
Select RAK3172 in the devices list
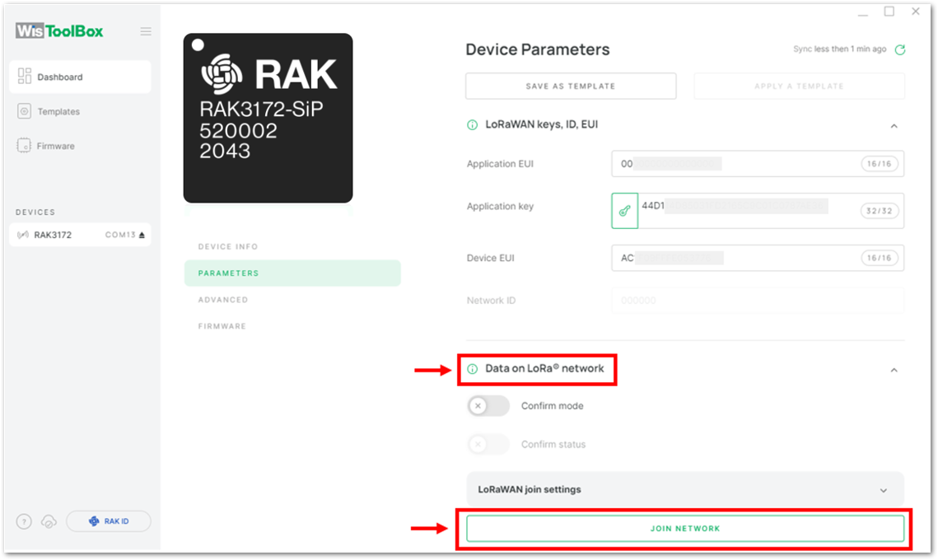click(x=80, y=235)
